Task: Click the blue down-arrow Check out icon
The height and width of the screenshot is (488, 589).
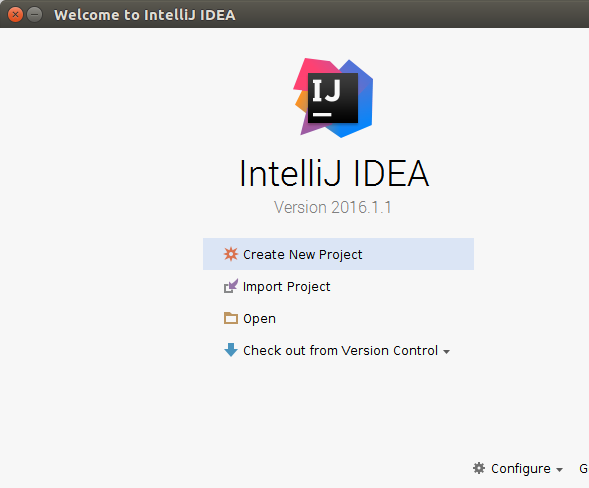Action: coord(231,350)
